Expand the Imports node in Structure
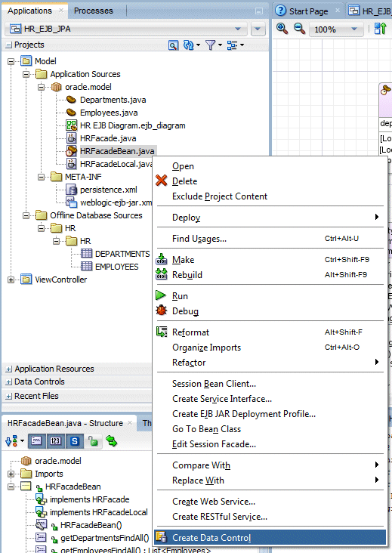392x553 pixels. tap(11, 474)
